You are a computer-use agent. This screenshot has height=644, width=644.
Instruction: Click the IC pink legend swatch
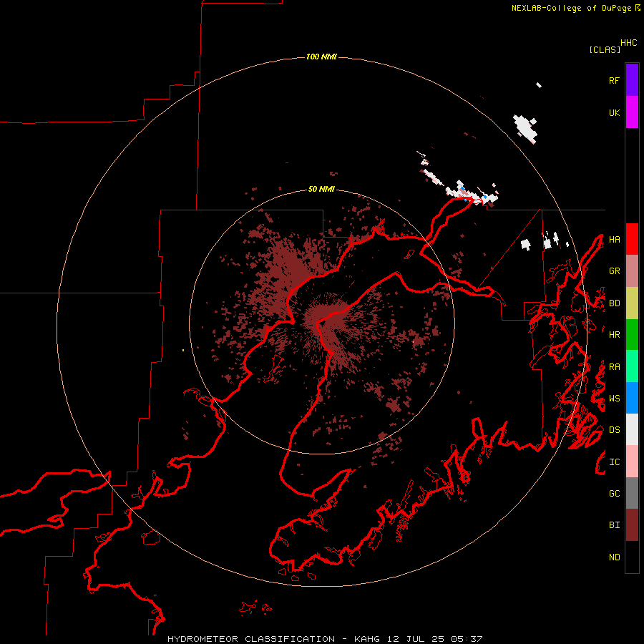(x=632, y=462)
